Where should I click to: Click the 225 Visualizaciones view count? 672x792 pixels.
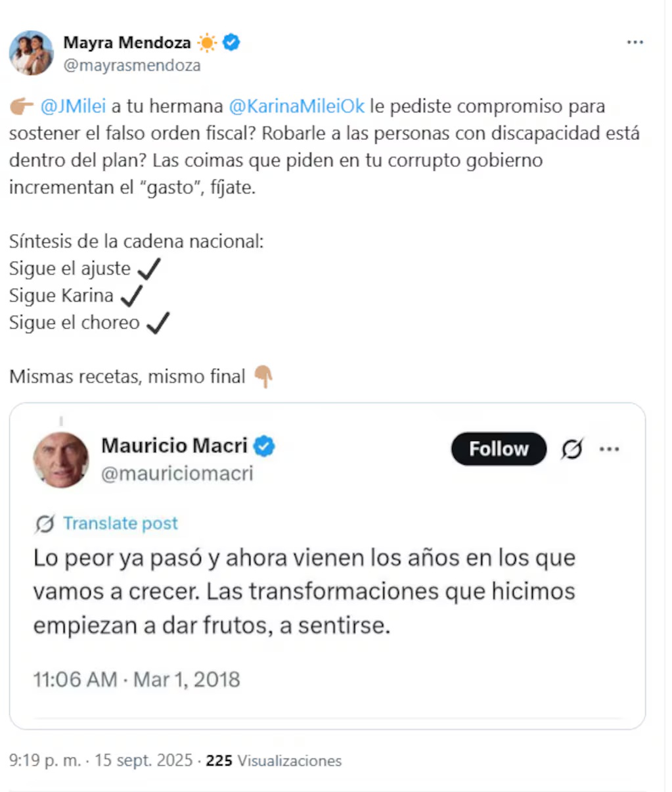tap(273, 760)
